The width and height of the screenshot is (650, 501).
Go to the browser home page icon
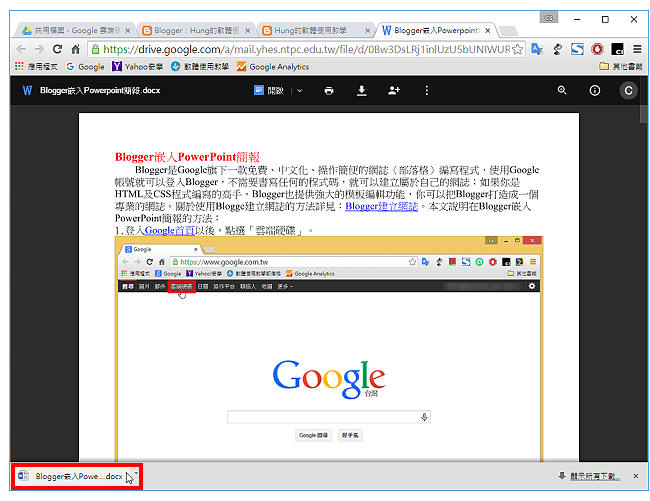(75, 49)
